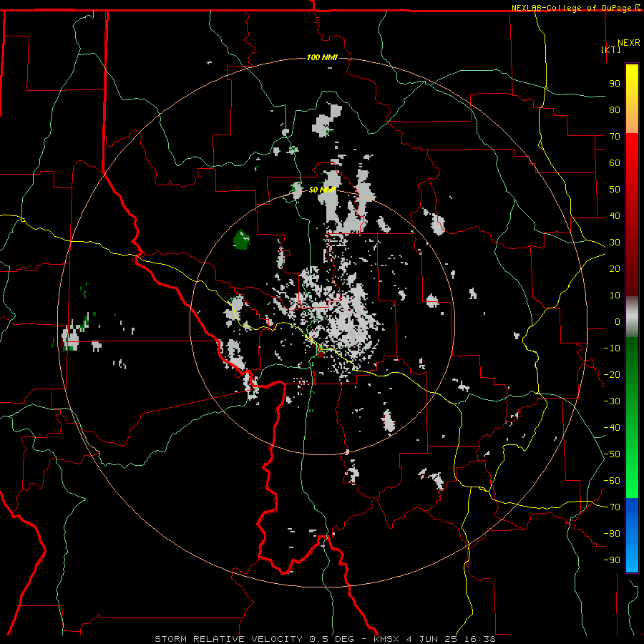The height and width of the screenshot is (644, 644).
Task: Click the -10 value on the velocity scale
Action: tap(612, 348)
